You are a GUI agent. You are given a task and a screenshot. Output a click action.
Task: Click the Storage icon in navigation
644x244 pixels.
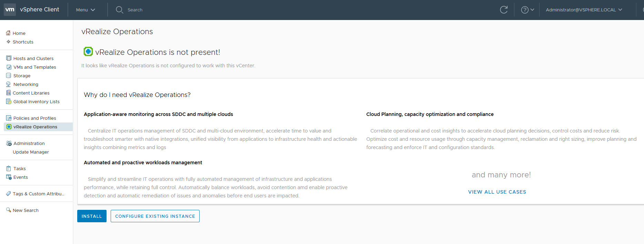[x=9, y=76]
